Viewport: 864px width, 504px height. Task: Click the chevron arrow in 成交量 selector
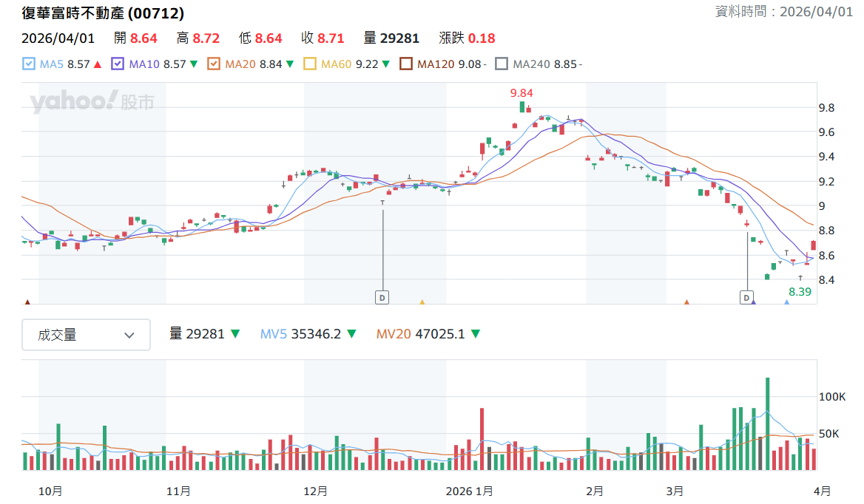pyautogui.click(x=129, y=335)
